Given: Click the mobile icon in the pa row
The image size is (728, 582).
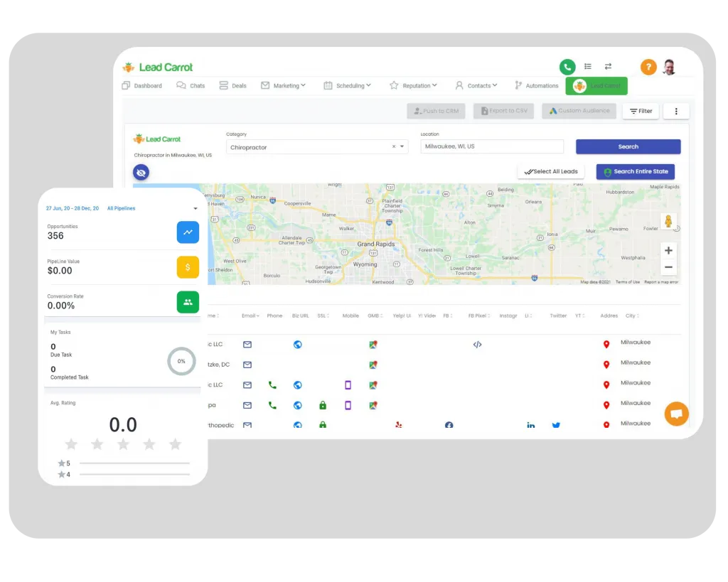Looking at the screenshot, I should coord(348,405).
